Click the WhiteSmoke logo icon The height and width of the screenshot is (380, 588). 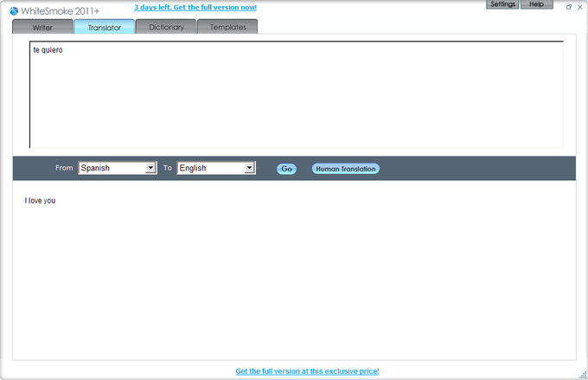[14, 11]
